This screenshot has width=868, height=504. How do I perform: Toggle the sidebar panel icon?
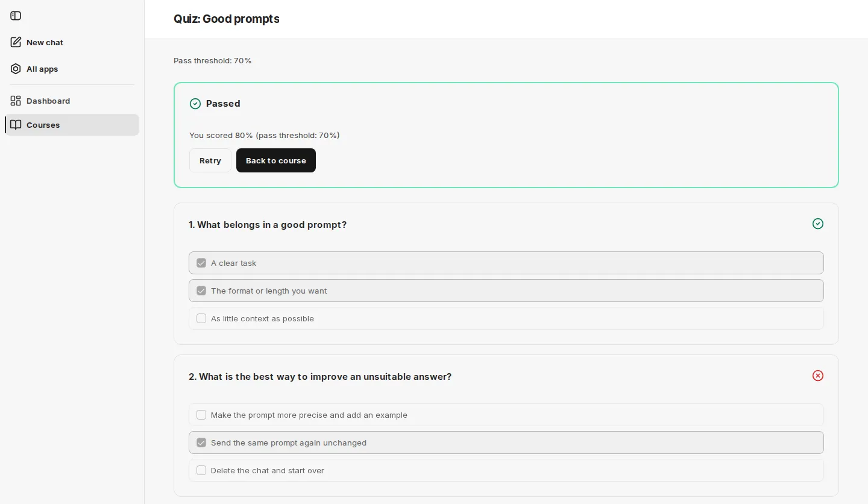[16, 16]
